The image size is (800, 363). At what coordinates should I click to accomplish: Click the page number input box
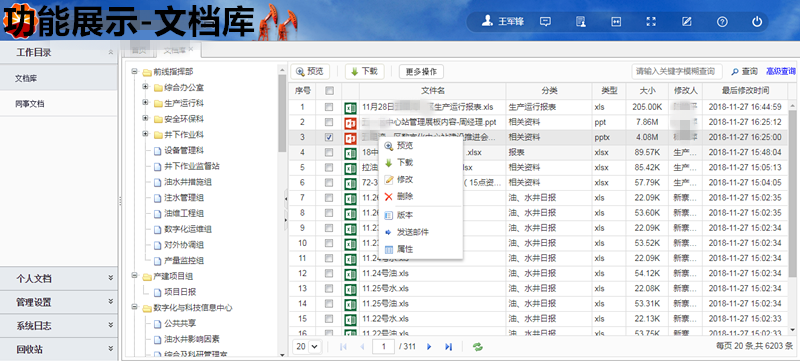(x=383, y=347)
